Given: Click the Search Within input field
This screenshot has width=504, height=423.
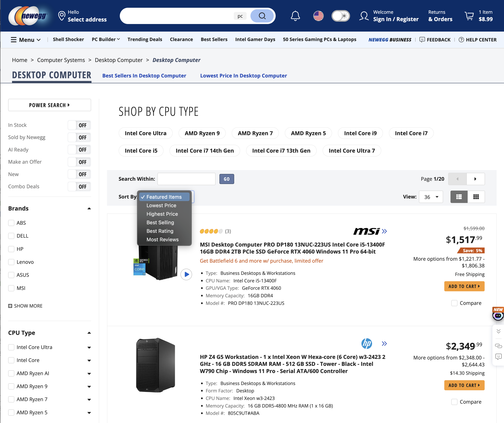Looking at the screenshot, I should point(186,179).
